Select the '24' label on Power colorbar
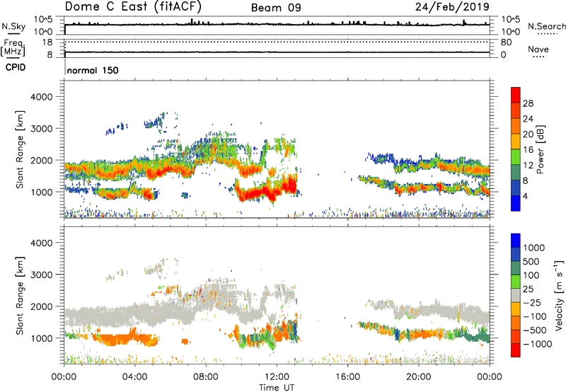This screenshot has width=566, height=392. (528, 119)
